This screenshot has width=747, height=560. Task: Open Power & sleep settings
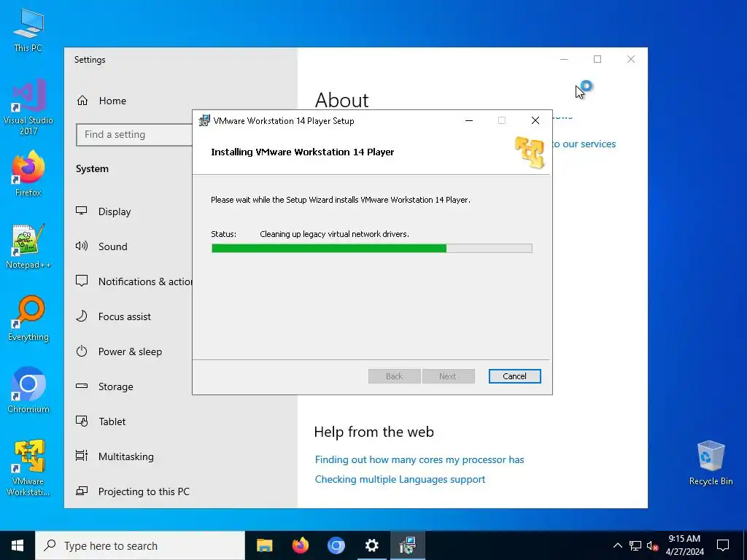pyautogui.click(x=119, y=351)
